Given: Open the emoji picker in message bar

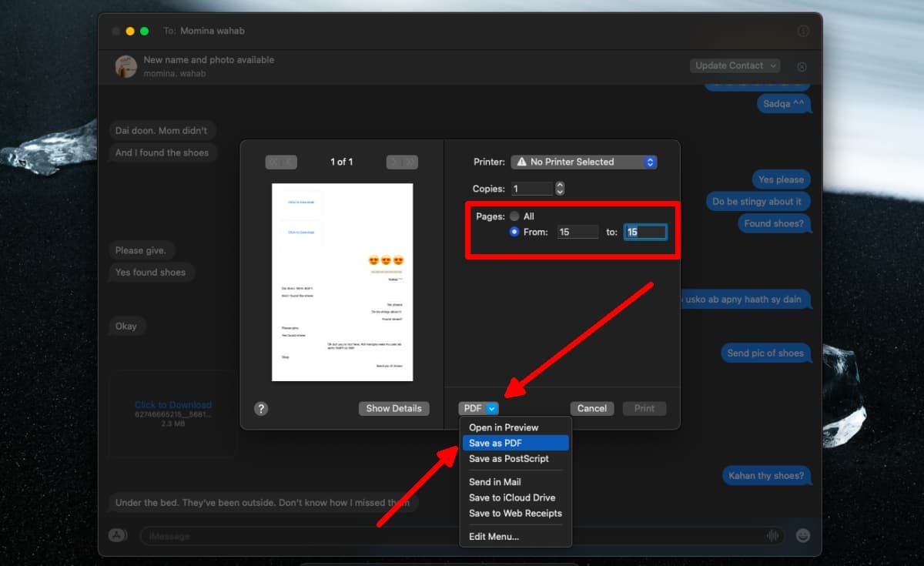Looking at the screenshot, I should point(803,536).
